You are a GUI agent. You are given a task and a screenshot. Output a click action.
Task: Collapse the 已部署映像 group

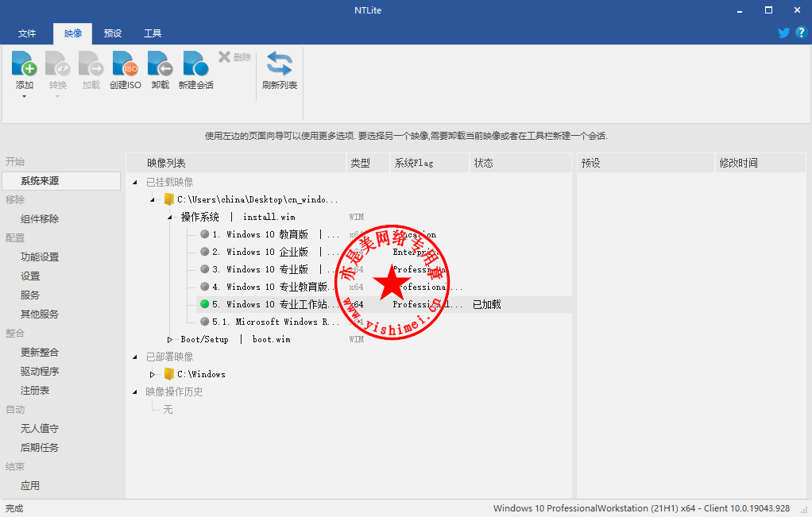(x=134, y=357)
